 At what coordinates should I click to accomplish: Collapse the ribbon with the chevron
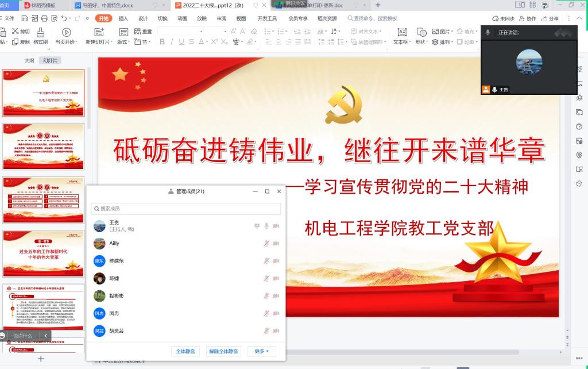click(x=579, y=18)
